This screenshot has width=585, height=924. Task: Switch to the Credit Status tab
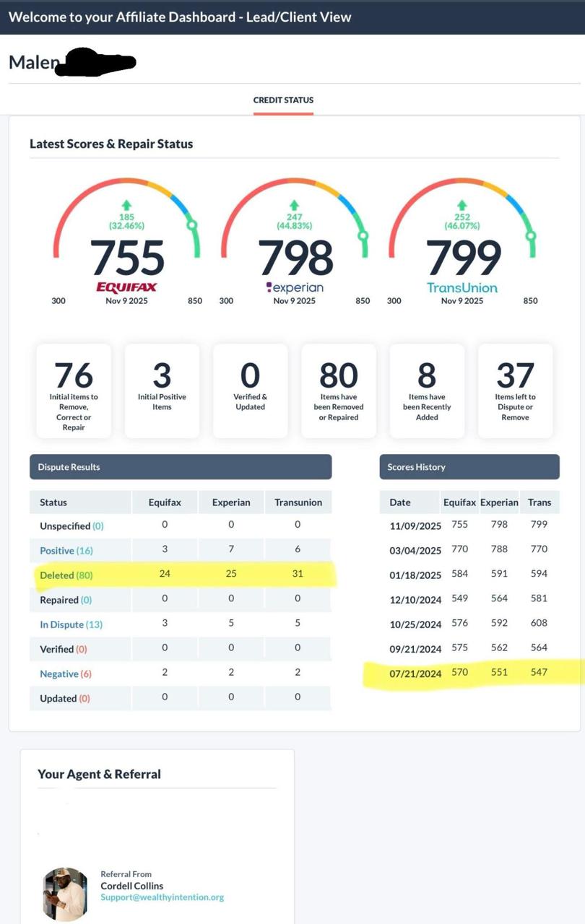point(283,100)
